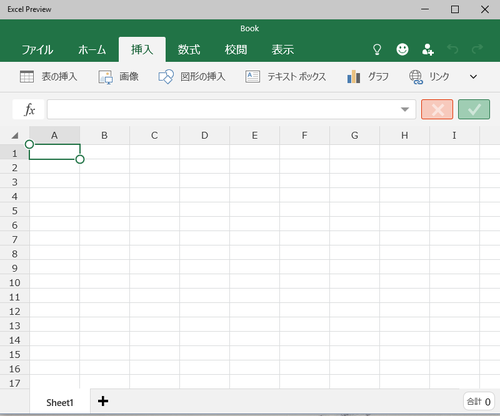Open 図形の挿入 shapes icon
This screenshot has width=500, height=416.
click(166, 77)
